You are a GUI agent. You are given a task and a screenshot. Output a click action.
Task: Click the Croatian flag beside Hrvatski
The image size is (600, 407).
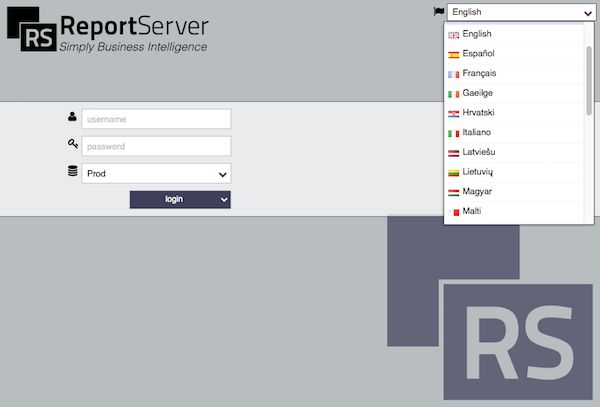point(453,114)
